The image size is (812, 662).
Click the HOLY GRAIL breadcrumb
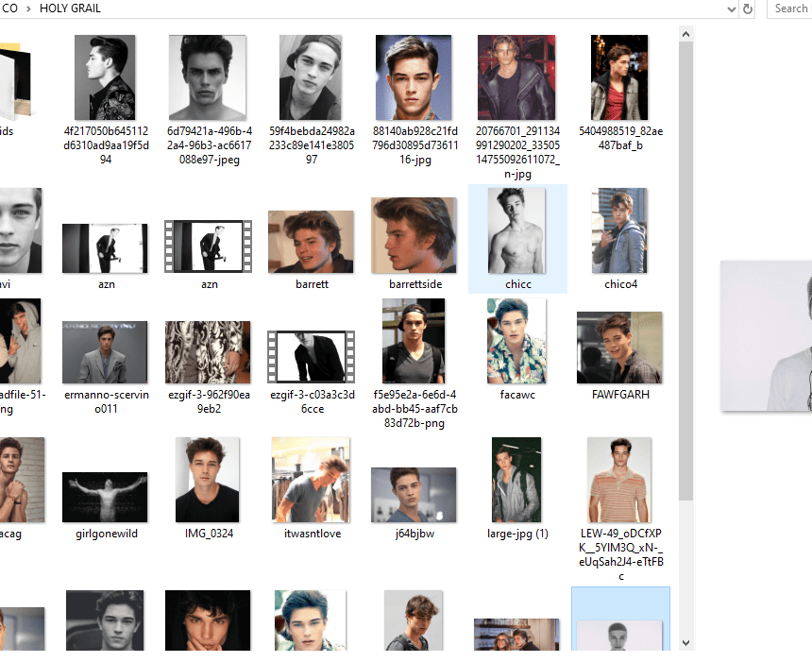pyautogui.click(x=70, y=8)
